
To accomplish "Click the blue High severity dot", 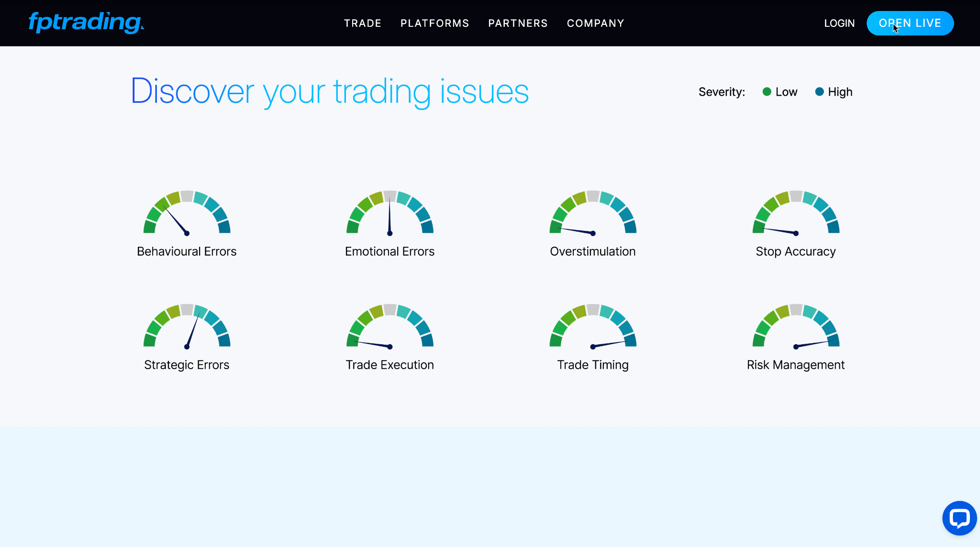I will point(819,91).
